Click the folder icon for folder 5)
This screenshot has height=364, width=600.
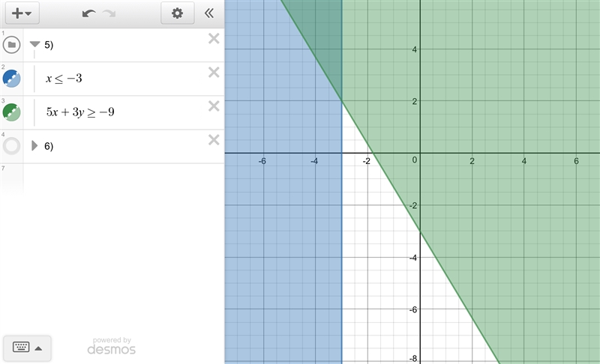pos(11,45)
